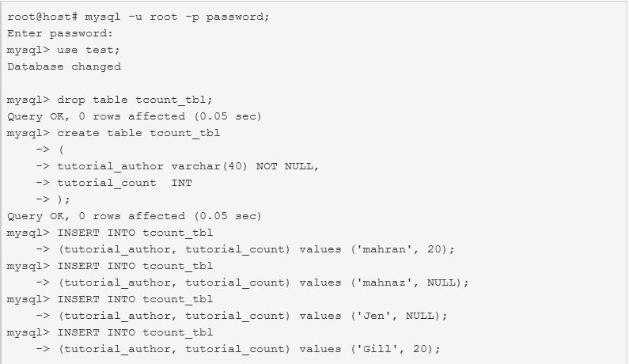The image size is (629, 364).
Task: Click the 'create table tcount_tbl' command
Action: tap(138, 133)
